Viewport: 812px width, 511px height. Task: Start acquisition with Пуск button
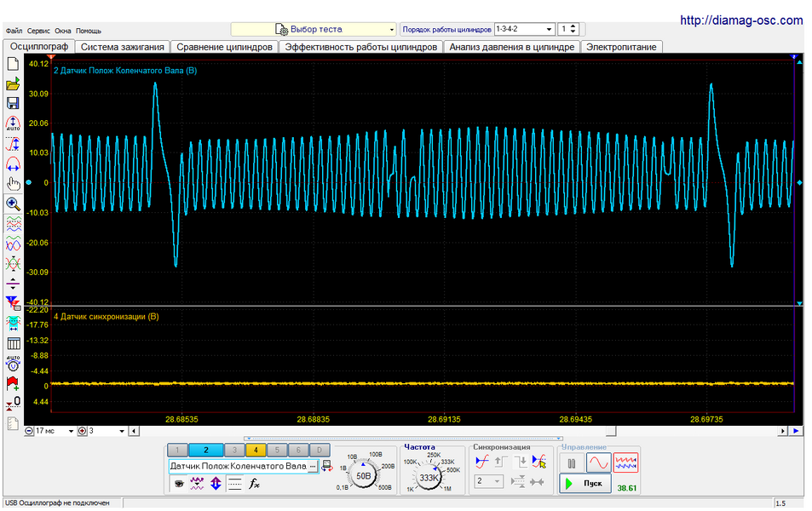[585, 484]
